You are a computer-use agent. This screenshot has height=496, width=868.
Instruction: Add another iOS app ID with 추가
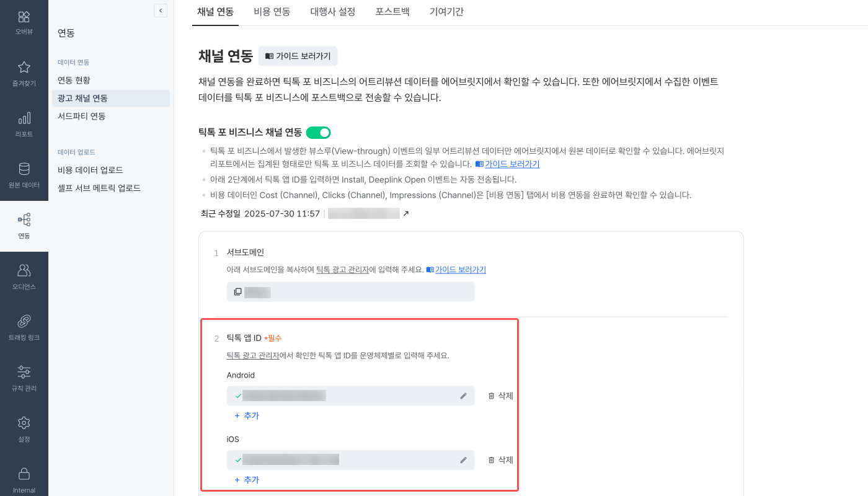(x=247, y=480)
